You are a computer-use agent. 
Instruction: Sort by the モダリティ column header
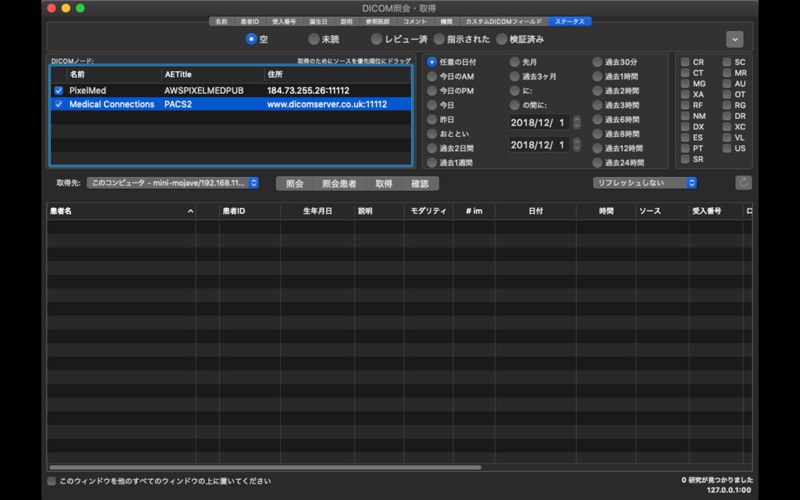(x=429, y=211)
